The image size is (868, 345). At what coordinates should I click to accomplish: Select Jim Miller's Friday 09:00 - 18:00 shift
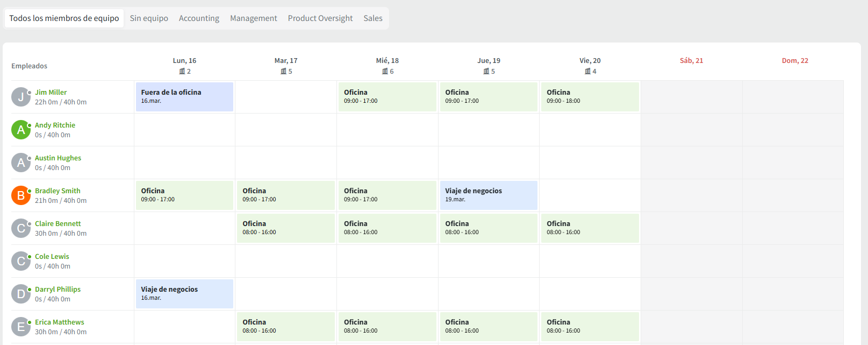pyautogui.click(x=590, y=97)
